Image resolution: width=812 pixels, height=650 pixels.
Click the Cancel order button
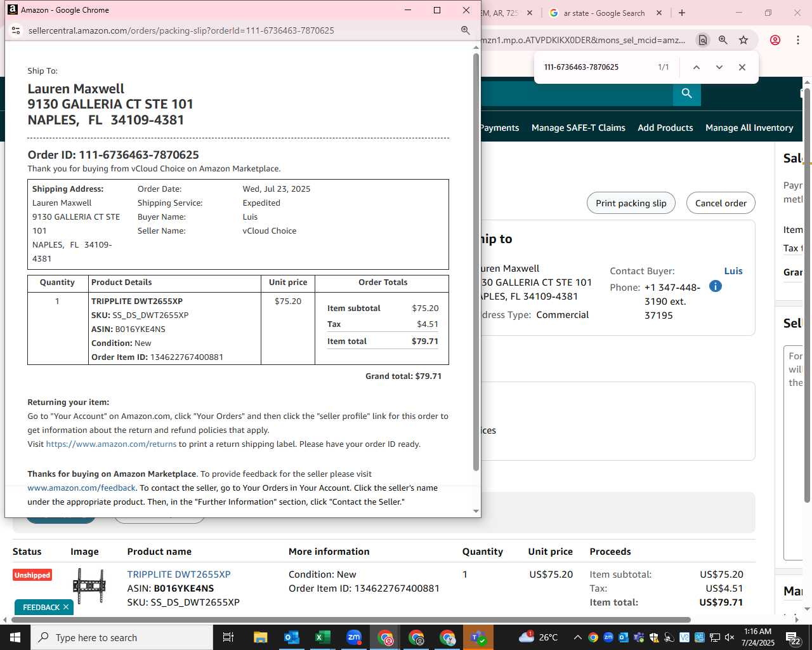click(x=721, y=203)
